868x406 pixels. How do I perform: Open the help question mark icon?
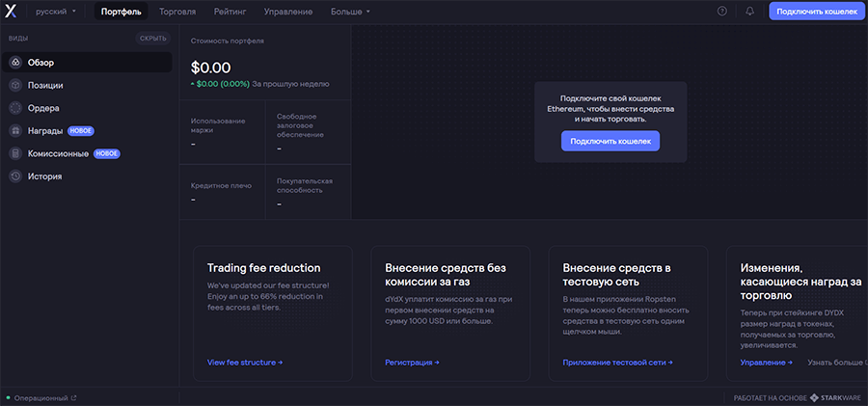[x=721, y=11]
